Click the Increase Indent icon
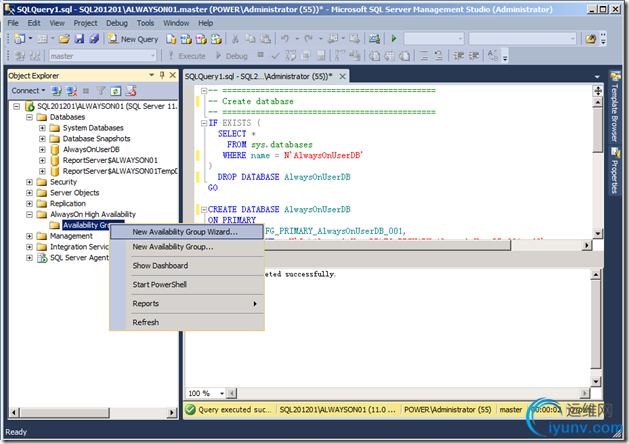The height and width of the screenshot is (444, 629). [474, 56]
